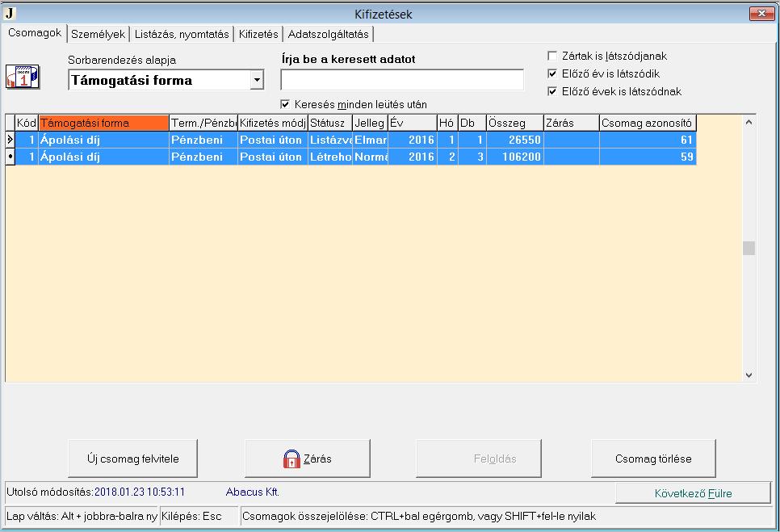Go to Listázás, nyomtatás tab

point(182,34)
